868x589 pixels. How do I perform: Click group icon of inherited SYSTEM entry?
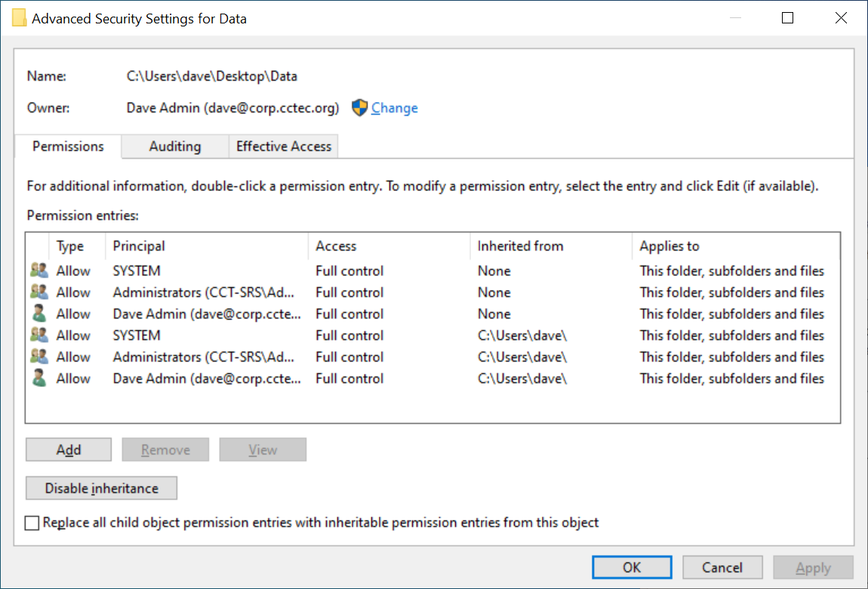pyautogui.click(x=39, y=335)
